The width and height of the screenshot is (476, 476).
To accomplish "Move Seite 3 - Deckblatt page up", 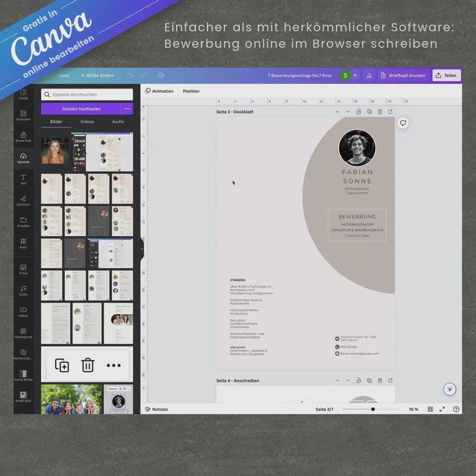I will tap(337, 112).
